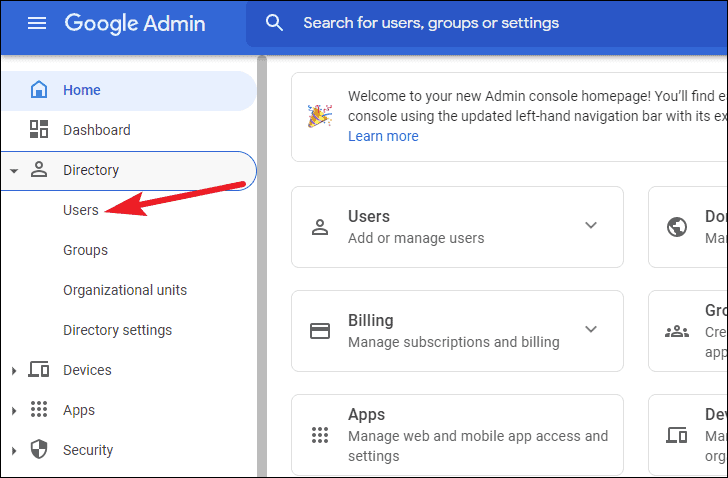This screenshot has width=728, height=478.
Task: Open the Billing card title
Action: 370,321
